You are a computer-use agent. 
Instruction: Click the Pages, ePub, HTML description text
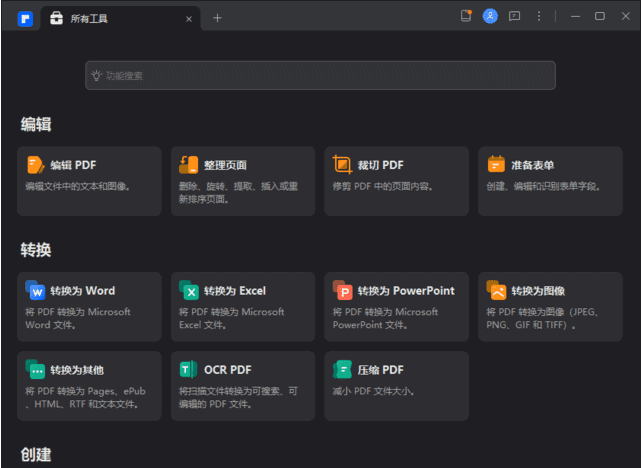(x=85, y=397)
